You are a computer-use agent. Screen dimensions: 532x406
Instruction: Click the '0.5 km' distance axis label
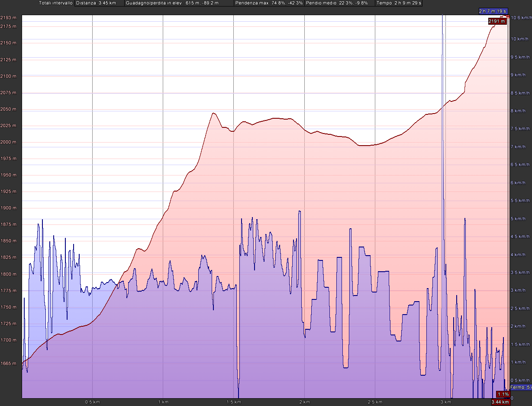[x=92, y=402]
